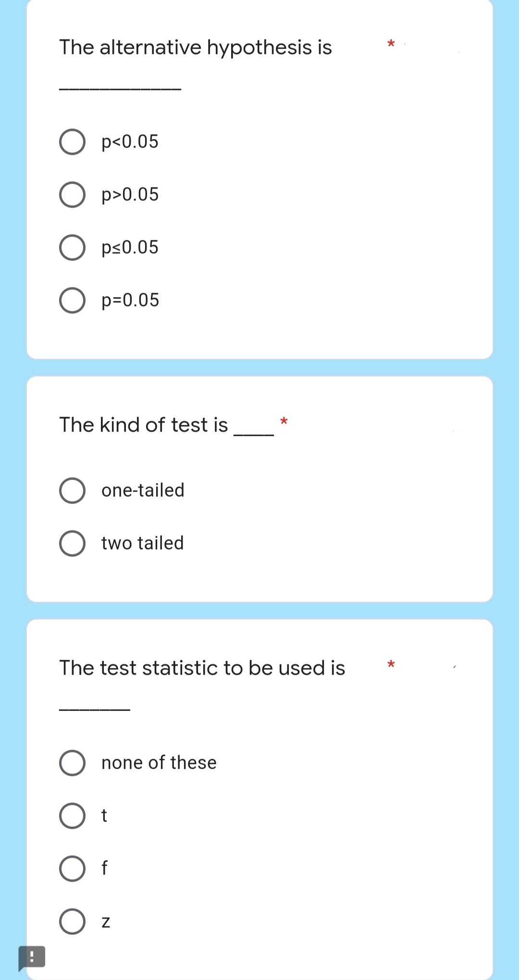Select the p<0.05 radio option
Viewport: 519px width, 980px height.
pyautogui.click(x=73, y=142)
